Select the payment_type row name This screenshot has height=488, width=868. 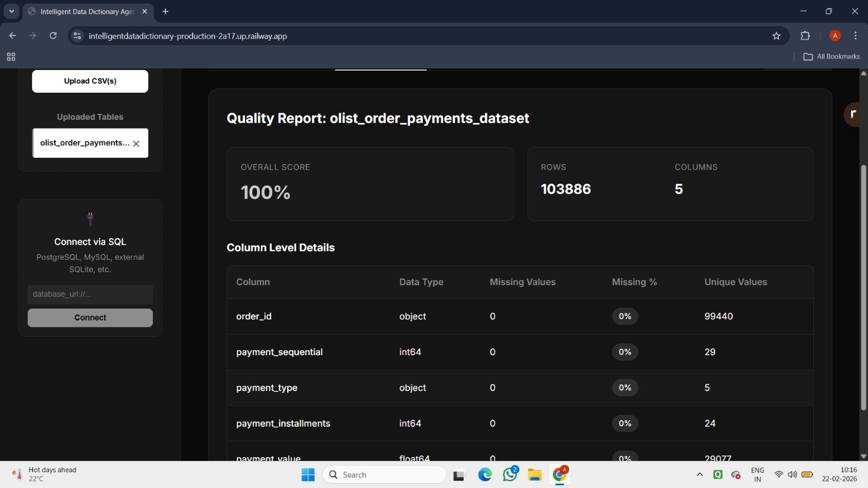point(266,388)
